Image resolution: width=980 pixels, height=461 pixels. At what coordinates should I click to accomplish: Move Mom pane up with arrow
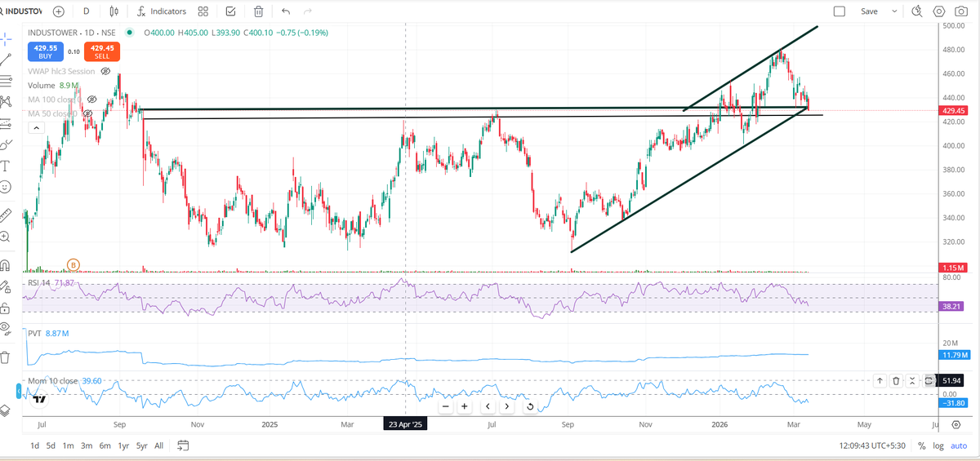(880, 380)
